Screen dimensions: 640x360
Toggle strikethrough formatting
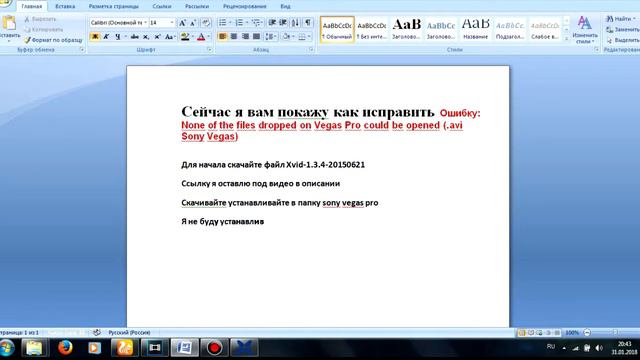[134, 37]
